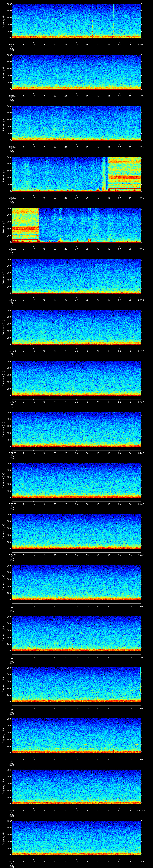
Task: Click the "16:47:00" time axis label
Action: (12, 198)
